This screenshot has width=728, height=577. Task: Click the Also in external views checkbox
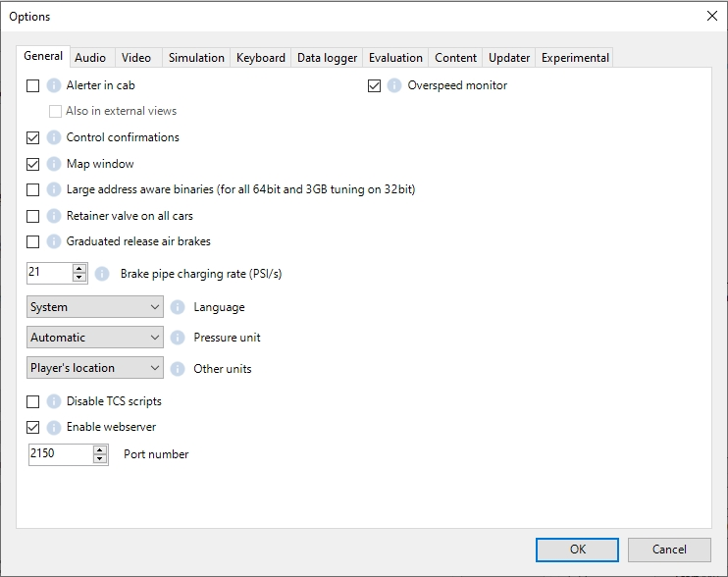pos(55,112)
